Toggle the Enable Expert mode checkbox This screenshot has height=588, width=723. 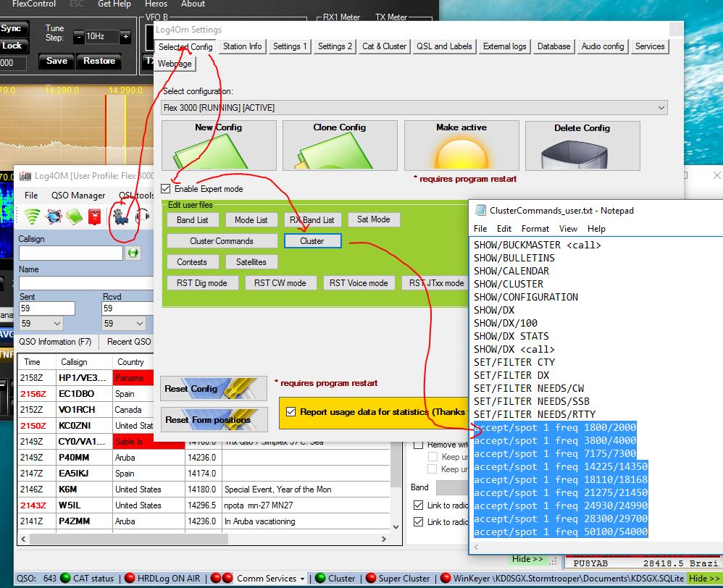coord(165,188)
